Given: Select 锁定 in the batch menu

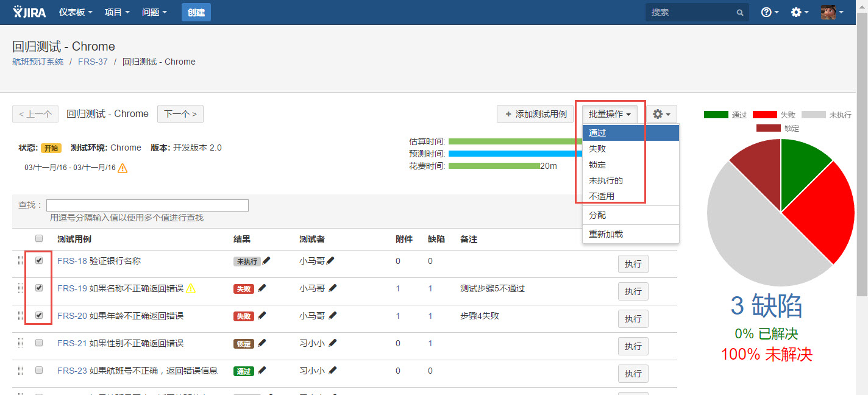Looking at the screenshot, I should 631,165.
